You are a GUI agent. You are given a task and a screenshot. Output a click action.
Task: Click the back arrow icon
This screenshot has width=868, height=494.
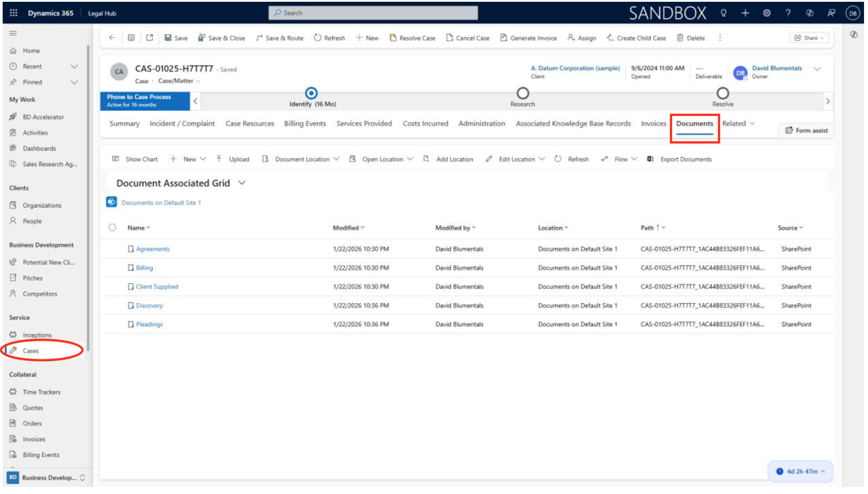[112, 38]
